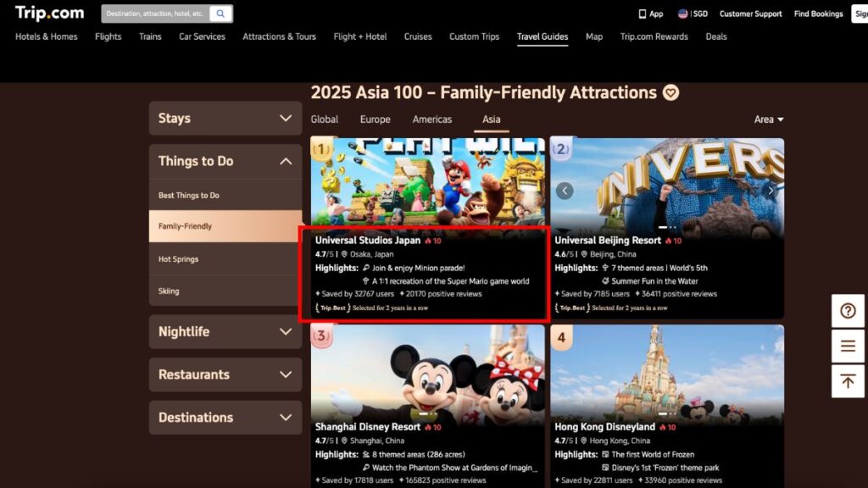Select the Asia tab
Viewport: 868px width, 488px height.
tap(491, 119)
